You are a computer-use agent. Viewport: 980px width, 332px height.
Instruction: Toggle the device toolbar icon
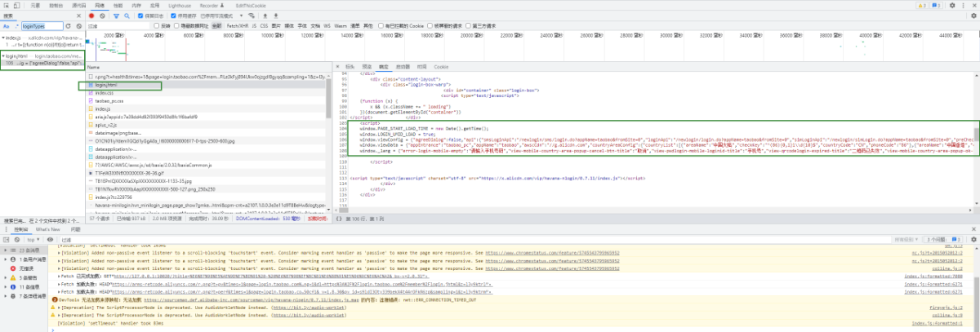(16, 6)
